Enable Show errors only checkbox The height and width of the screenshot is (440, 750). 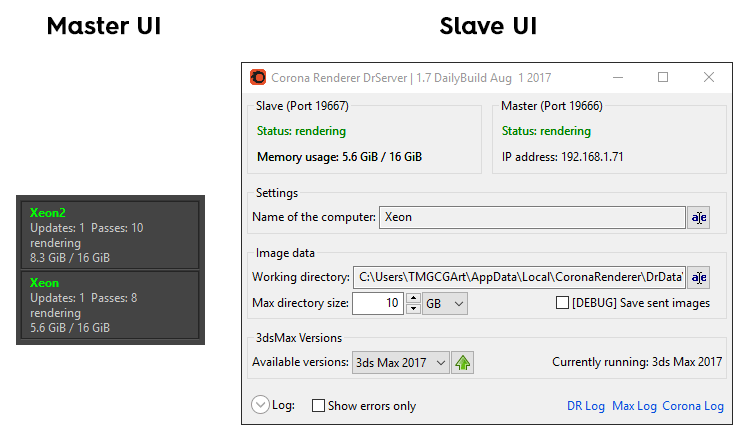tap(319, 406)
